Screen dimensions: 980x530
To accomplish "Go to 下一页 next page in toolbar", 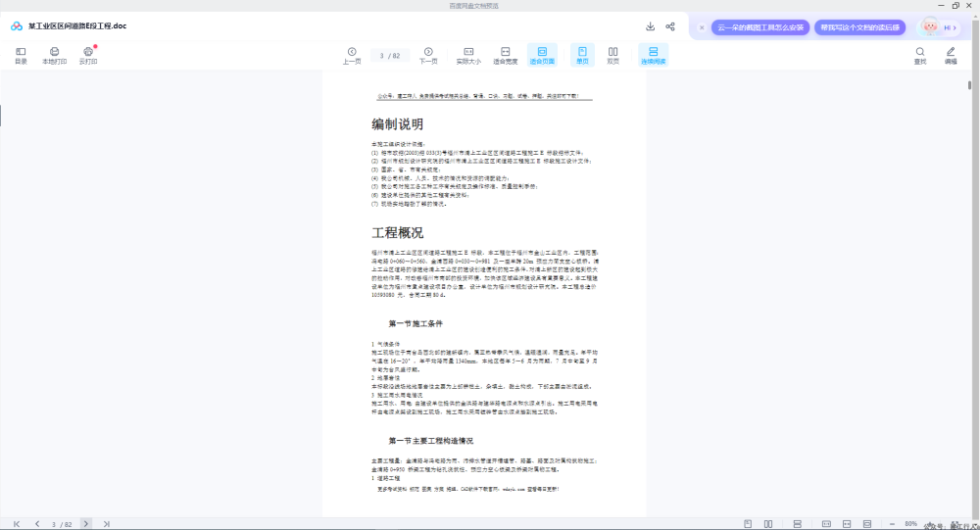I will (428, 56).
